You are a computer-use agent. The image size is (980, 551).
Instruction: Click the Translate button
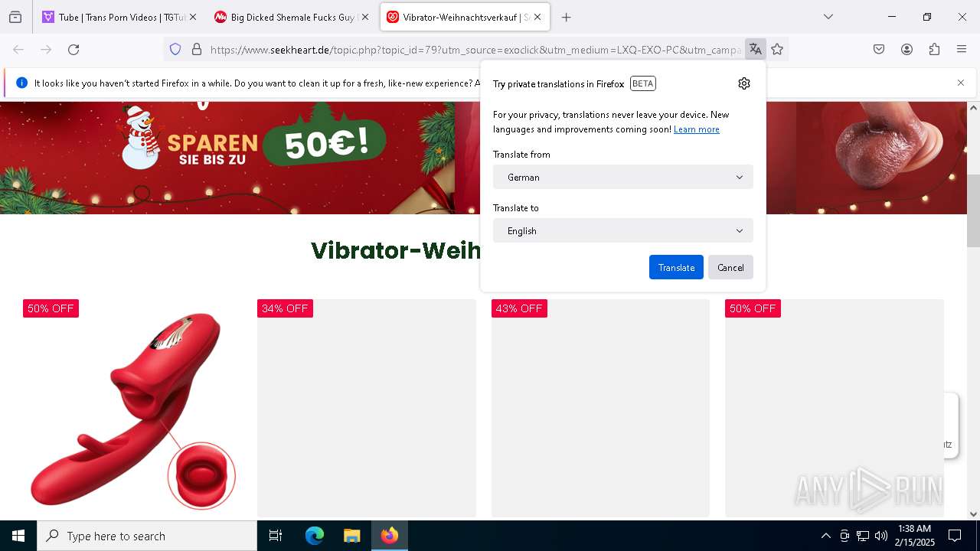coord(676,267)
